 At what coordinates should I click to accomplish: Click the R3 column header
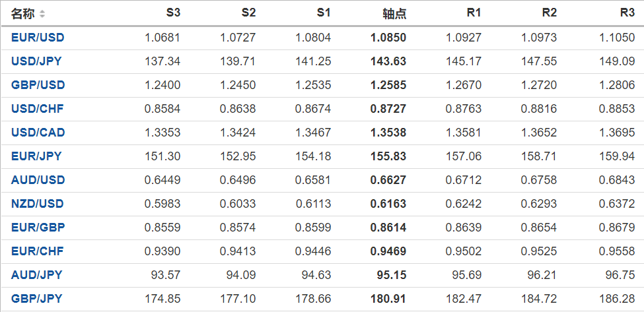tap(627, 13)
